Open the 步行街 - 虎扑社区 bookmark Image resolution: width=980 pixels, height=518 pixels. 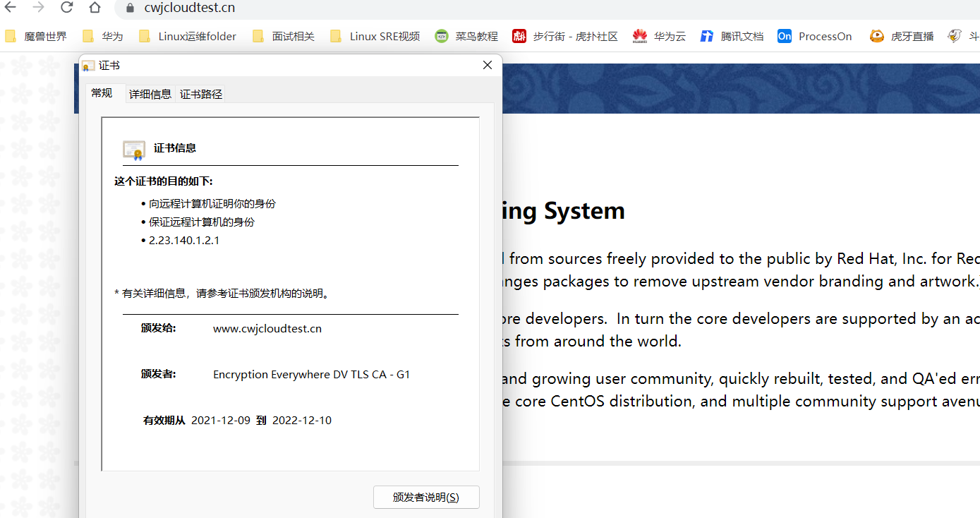[x=565, y=36]
